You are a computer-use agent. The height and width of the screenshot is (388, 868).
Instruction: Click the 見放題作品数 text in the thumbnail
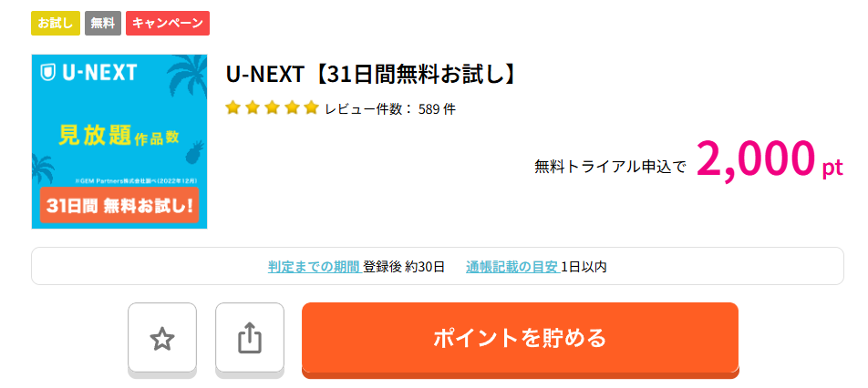[x=119, y=137]
